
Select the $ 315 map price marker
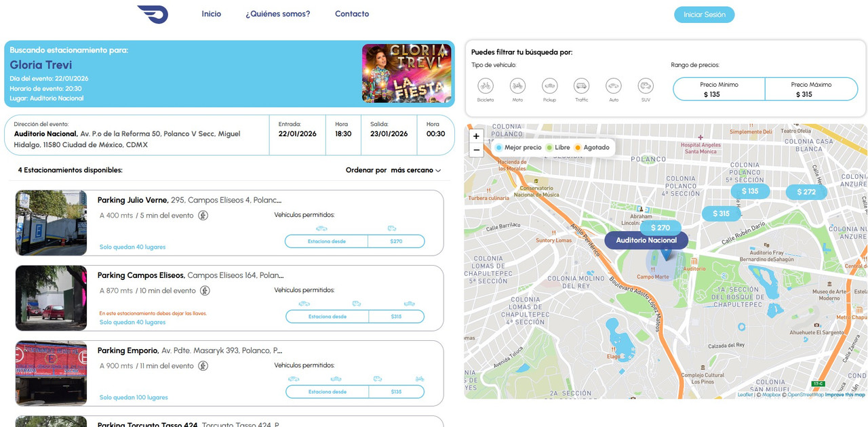coord(722,213)
